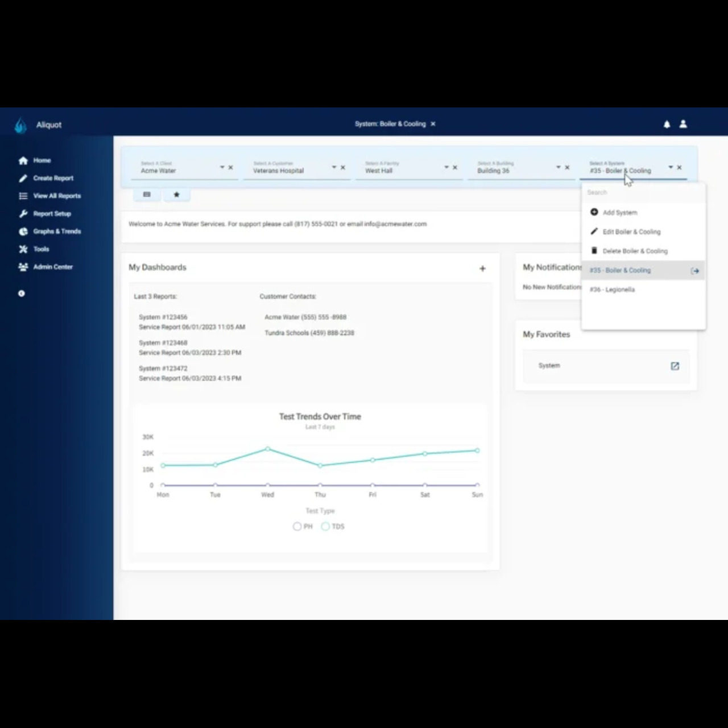Open Tools in sidebar

click(x=41, y=249)
